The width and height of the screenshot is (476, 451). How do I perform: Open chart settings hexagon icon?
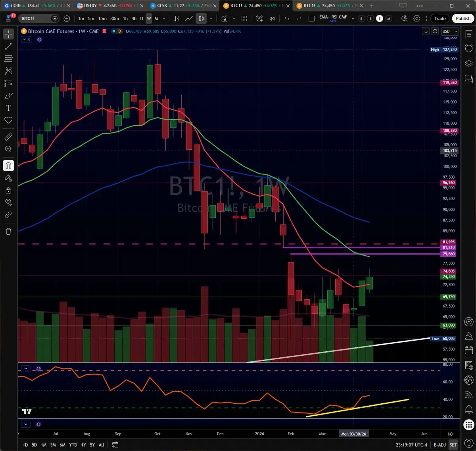(417, 19)
